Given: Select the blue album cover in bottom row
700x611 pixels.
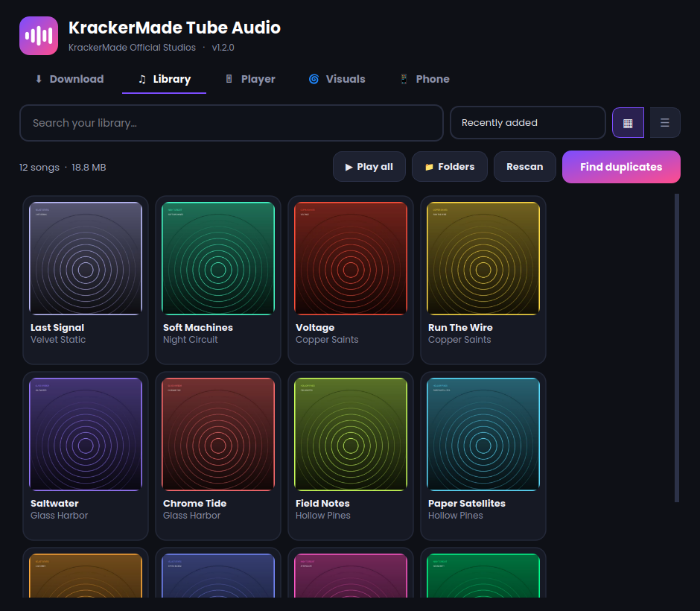Looking at the screenshot, I should [218, 576].
